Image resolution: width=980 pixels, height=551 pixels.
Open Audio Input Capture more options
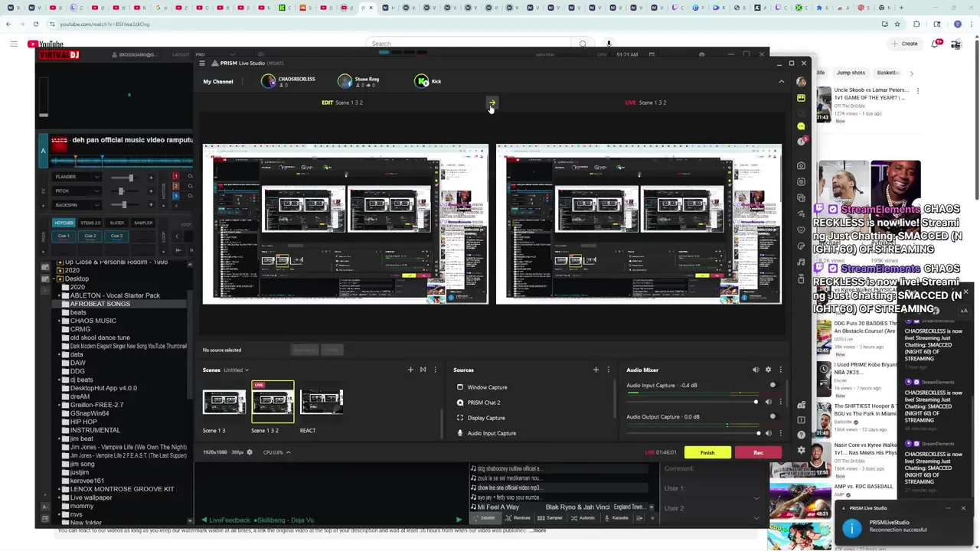(x=780, y=402)
